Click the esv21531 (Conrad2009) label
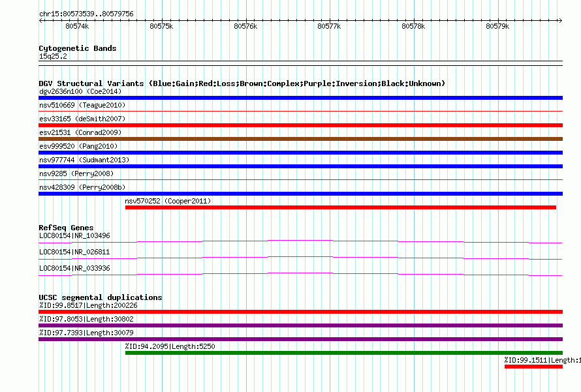Image resolution: width=581 pixels, height=392 pixels. tap(80, 132)
